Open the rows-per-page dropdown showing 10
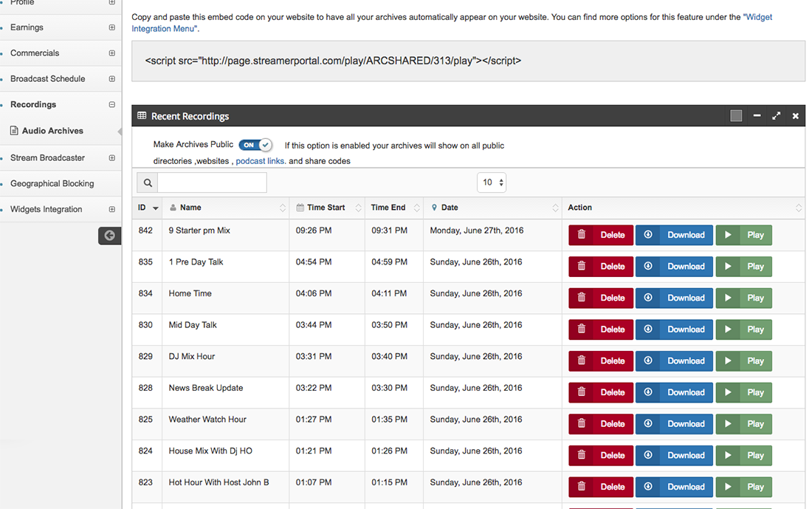Viewport: 812px width, 509px height. (492, 182)
